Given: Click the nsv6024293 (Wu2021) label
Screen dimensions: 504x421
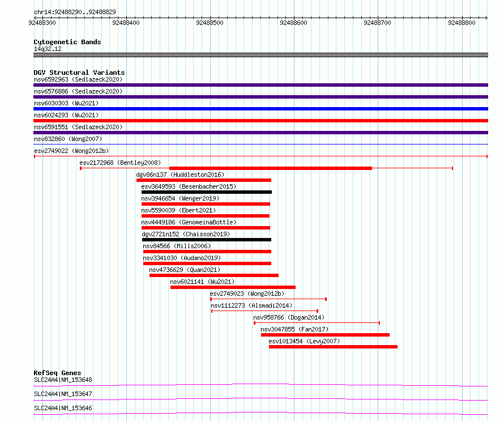Looking at the screenshot, I should 66,115.
